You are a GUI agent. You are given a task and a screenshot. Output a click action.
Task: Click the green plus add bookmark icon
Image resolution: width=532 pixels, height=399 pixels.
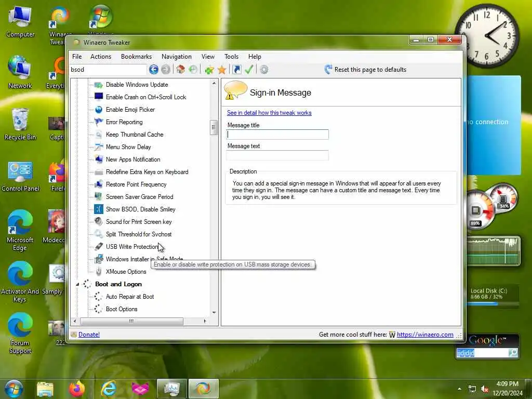(209, 70)
